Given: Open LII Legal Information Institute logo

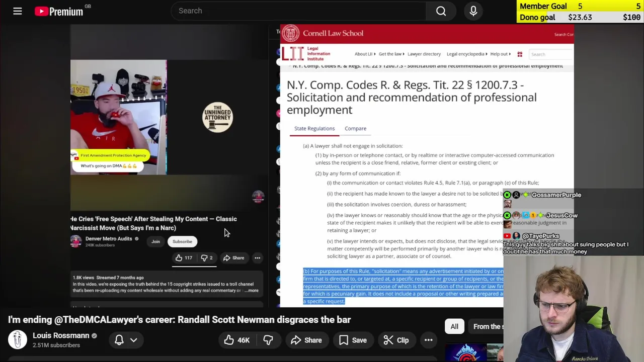Looking at the screenshot, I should click(306, 54).
